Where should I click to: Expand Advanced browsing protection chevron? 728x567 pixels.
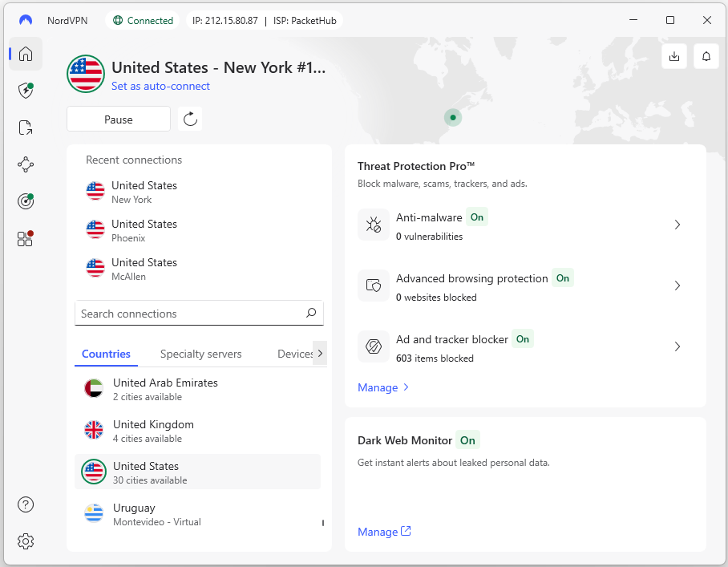coord(677,286)
